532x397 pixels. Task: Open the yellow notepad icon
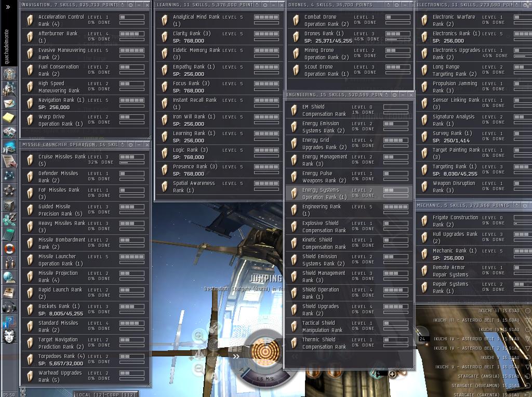point(9,117)
